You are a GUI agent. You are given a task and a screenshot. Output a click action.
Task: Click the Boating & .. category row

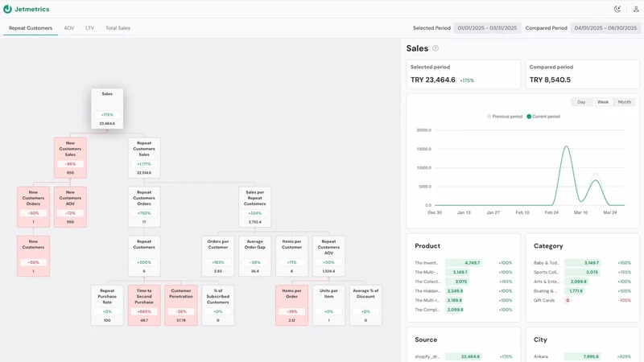582,291
